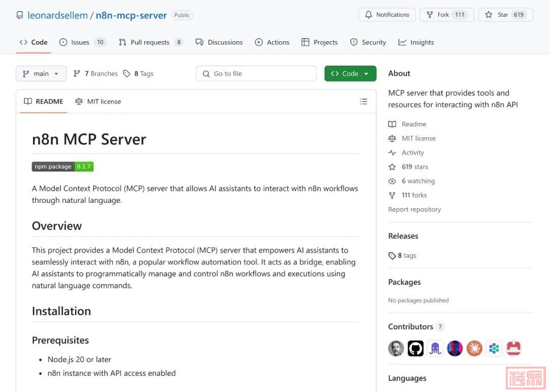
Task: Open the Pull requests tab
Action: click(x=150, y=42)
